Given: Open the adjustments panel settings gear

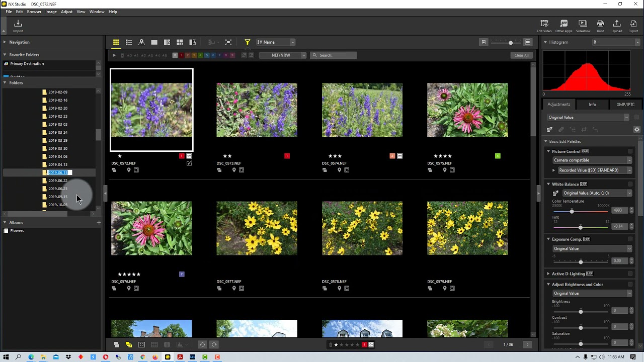Looking at the screenshot, I should (x=636, y=129).
